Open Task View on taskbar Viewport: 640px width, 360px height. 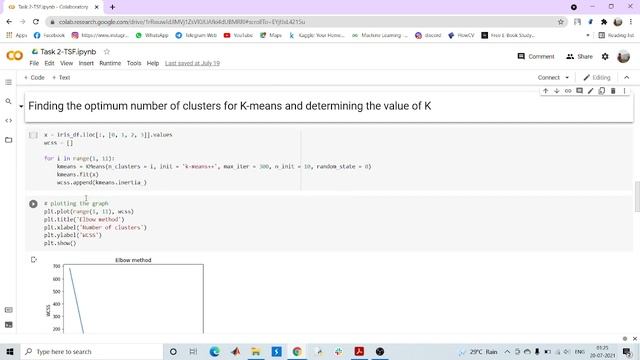193,352
